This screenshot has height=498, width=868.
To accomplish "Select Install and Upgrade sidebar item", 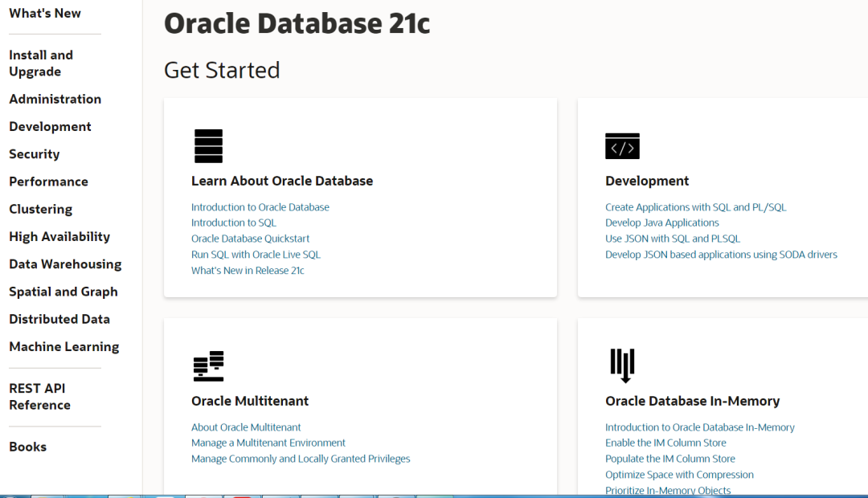I will click(x=41, y=63).
